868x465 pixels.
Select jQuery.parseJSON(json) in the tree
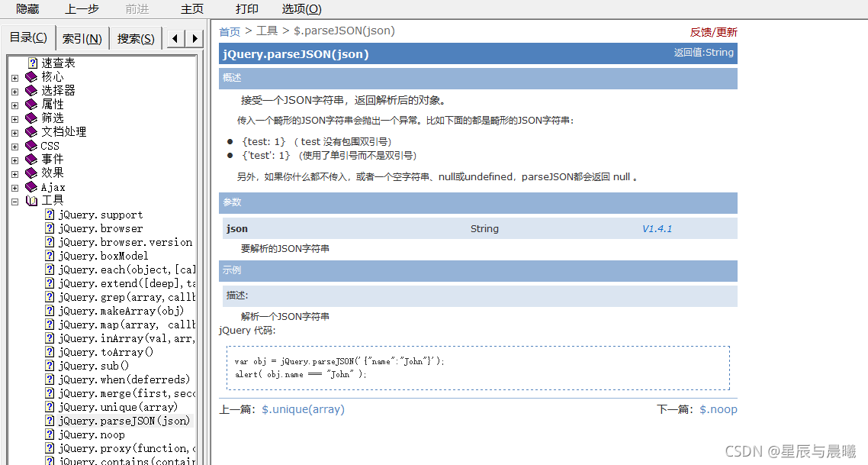124,421
